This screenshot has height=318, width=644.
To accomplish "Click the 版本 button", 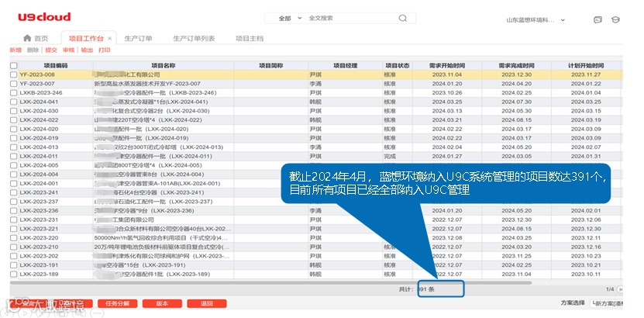I will click(x=162, y=303).
